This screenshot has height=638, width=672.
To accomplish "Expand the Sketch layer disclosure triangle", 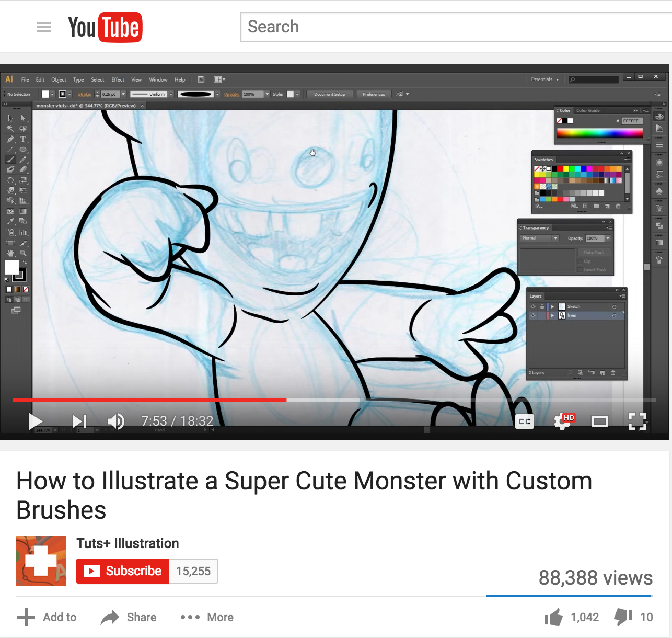I will coord(552,306).
